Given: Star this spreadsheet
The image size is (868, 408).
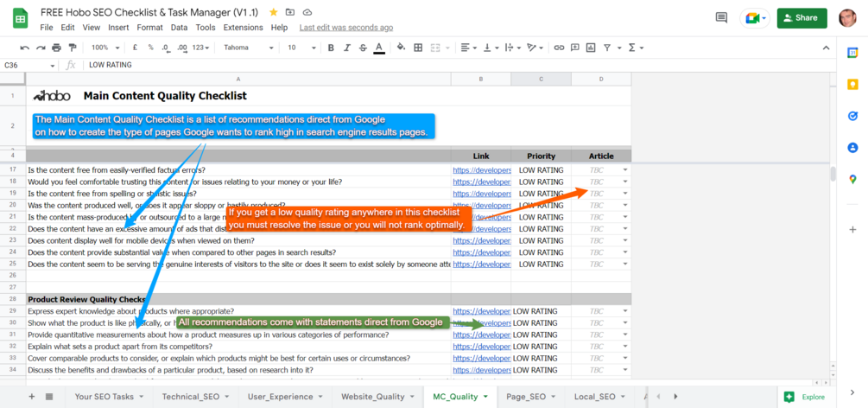Looking at the screenshot, I should tap(274, 12).
